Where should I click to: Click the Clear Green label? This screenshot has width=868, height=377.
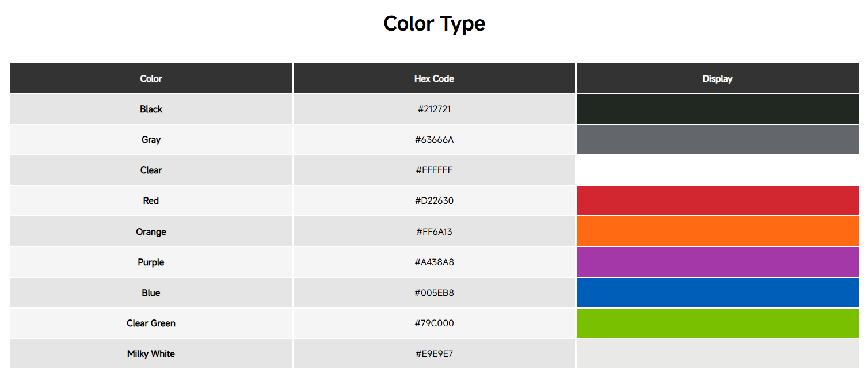[x=151, y=323]
